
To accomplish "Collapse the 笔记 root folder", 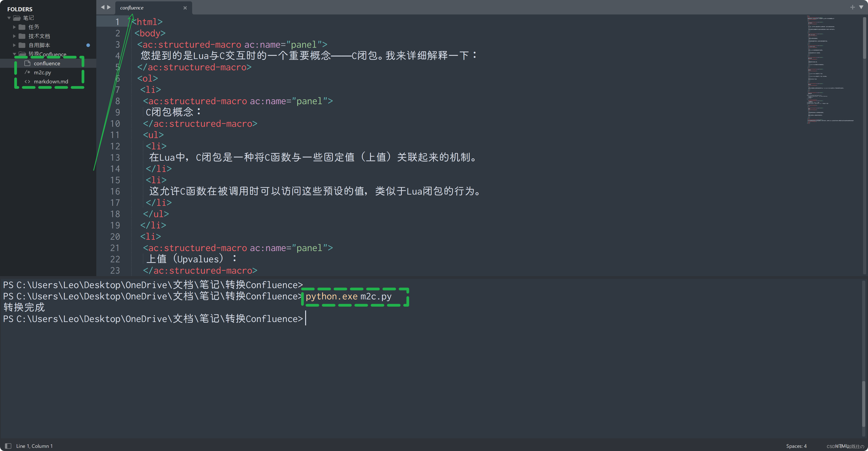I will point(9,18).
